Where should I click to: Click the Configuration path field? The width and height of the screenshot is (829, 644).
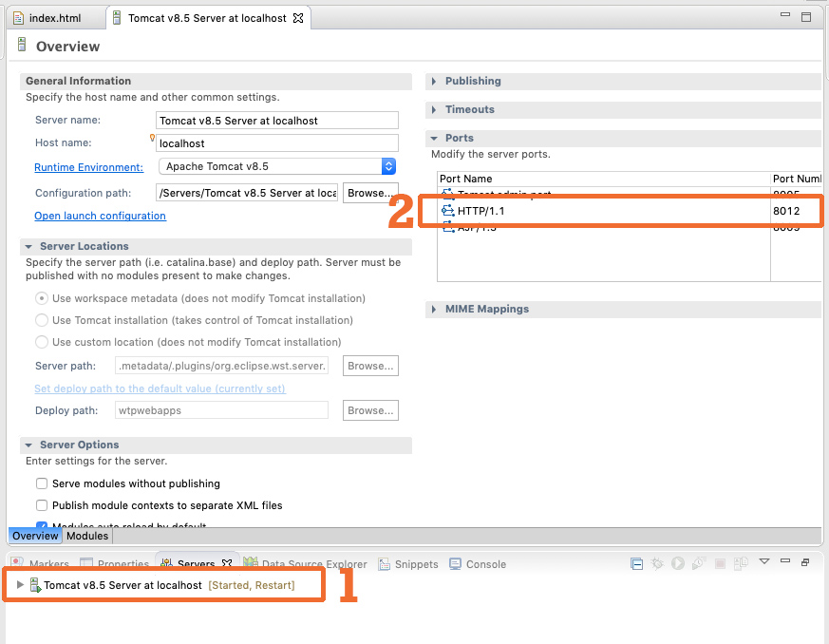[247, 193]
